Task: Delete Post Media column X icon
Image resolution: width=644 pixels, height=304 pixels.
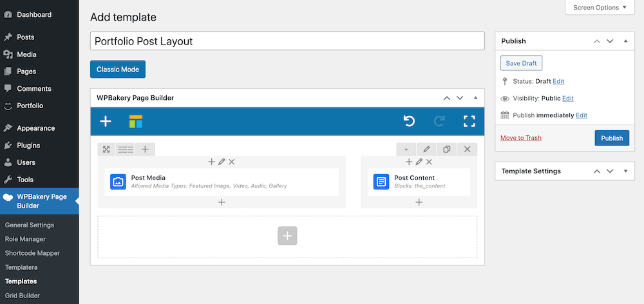Action: click(232, 162)
